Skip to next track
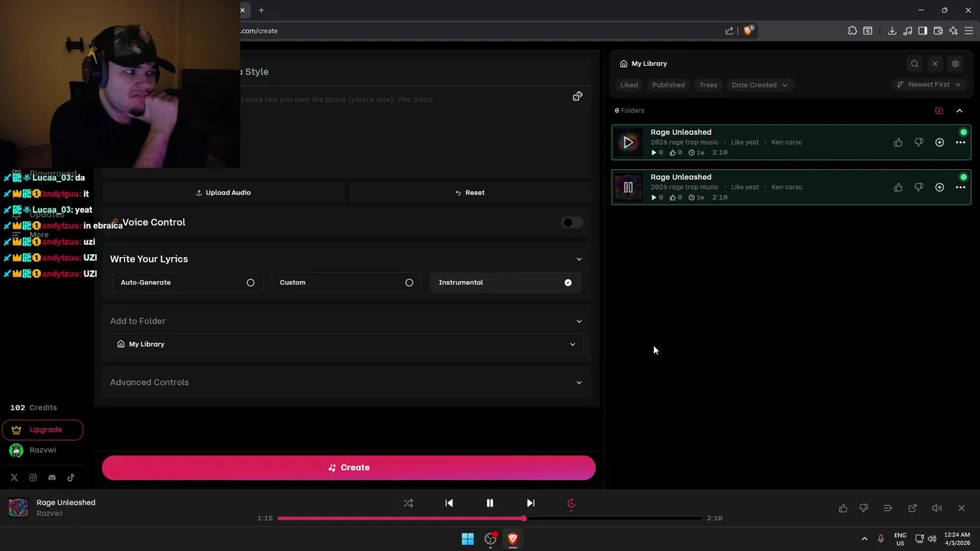Image resolution: width=980 pixels, height=551 pixels. click(531, 504)
